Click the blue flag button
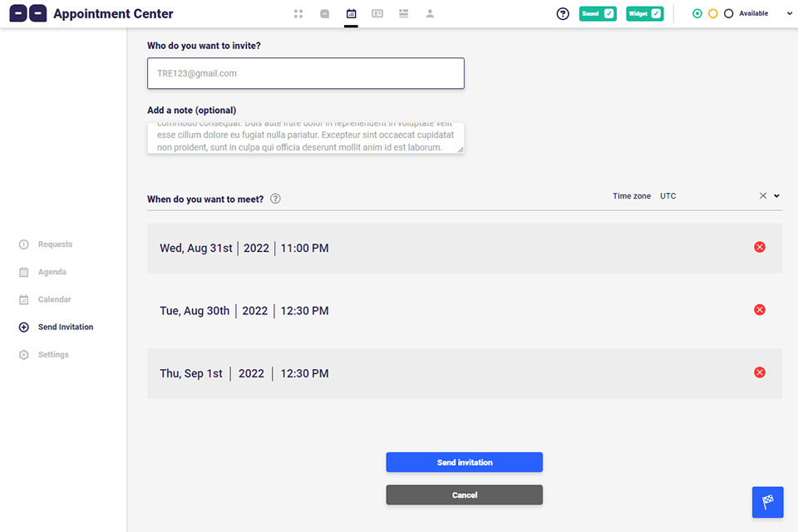Viewport: 798px width, 532px height. (767, 502)
